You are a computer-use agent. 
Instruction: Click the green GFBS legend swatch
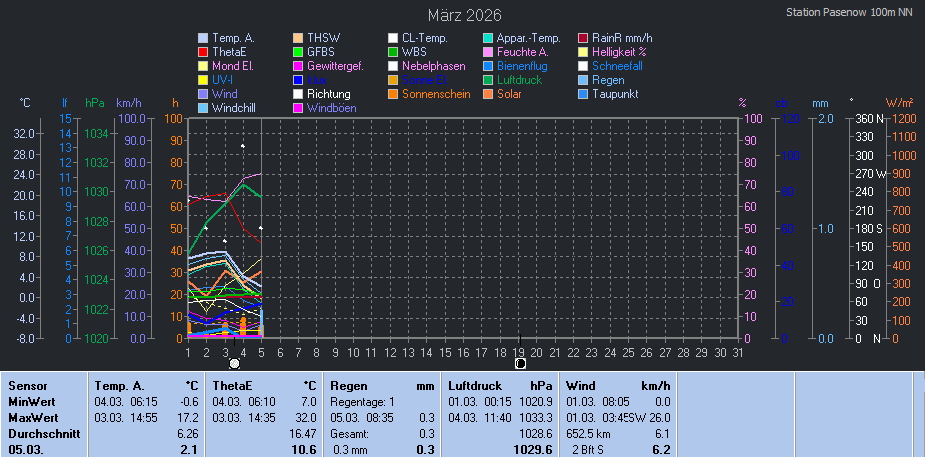click(298, 52)
